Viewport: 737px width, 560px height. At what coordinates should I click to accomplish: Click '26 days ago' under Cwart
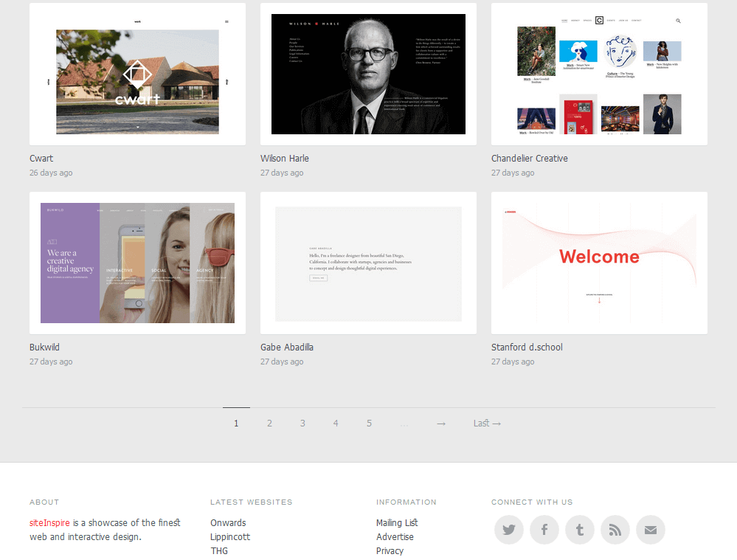(51, 173)
